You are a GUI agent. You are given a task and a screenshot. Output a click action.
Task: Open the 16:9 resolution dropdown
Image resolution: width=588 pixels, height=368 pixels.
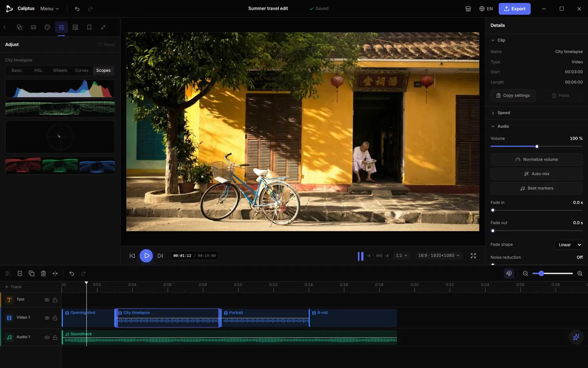coord(439,255)
